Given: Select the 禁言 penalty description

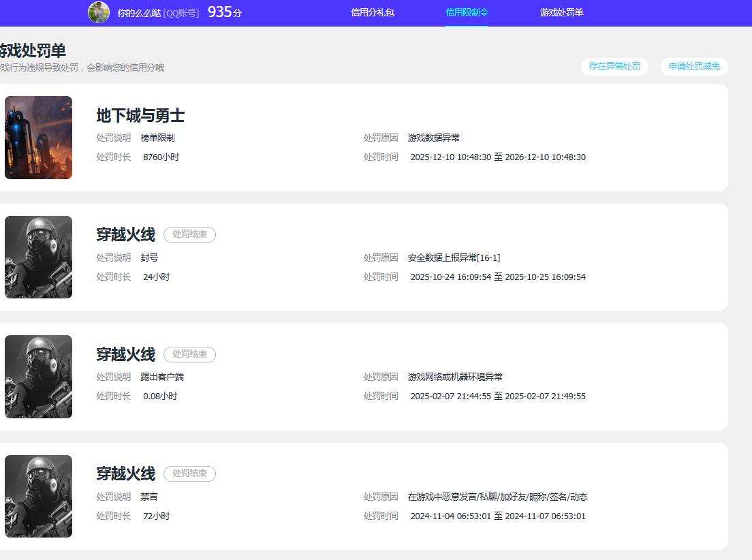Looking at the screenshot, I should [149, 497].
